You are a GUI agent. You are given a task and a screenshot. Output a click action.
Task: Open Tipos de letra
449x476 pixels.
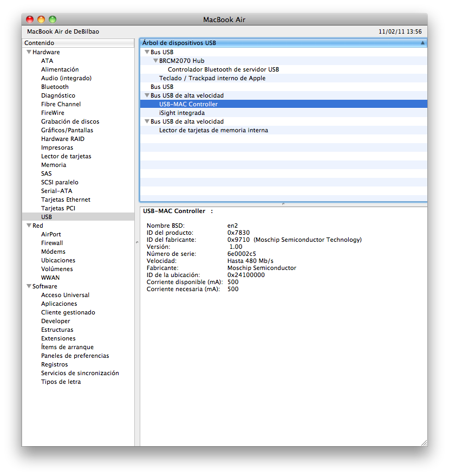tap(61, 382)
